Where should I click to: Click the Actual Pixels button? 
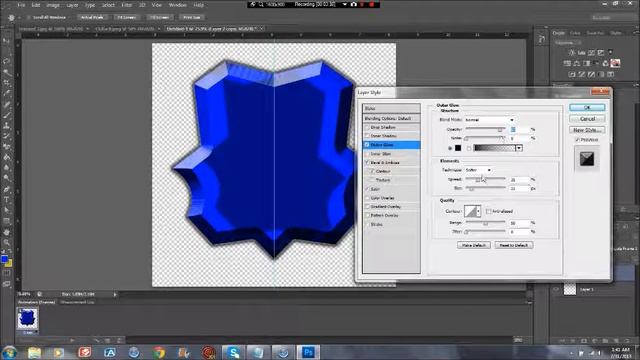pos(92,18)
